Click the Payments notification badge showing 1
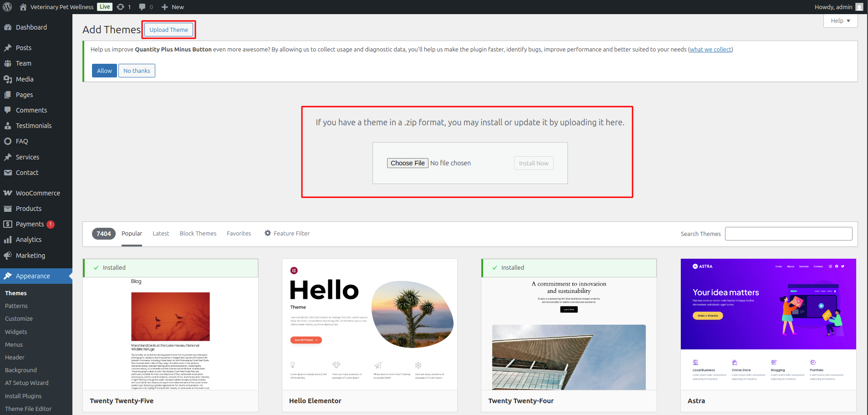This screenshot has width=868, height=415. tap(51, 224)
